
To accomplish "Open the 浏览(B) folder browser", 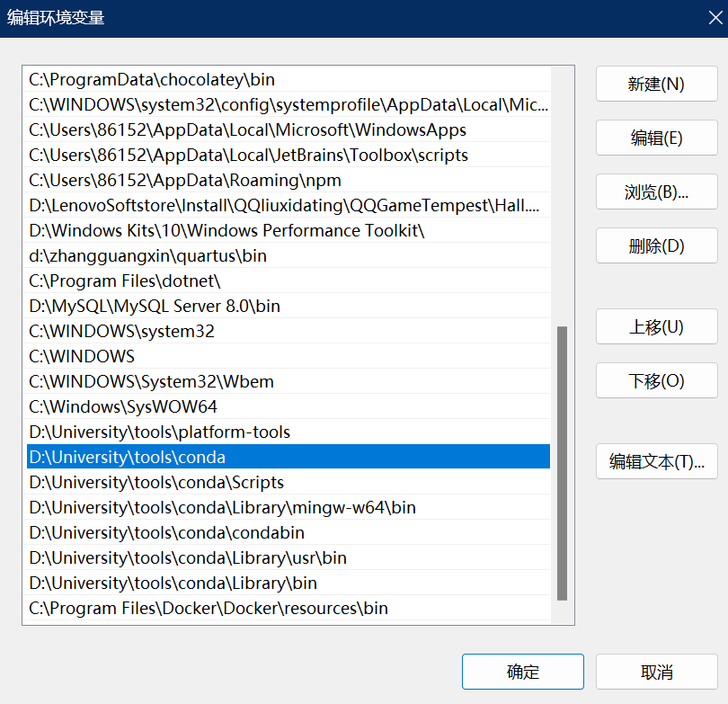I will click(x=656, y=192).
